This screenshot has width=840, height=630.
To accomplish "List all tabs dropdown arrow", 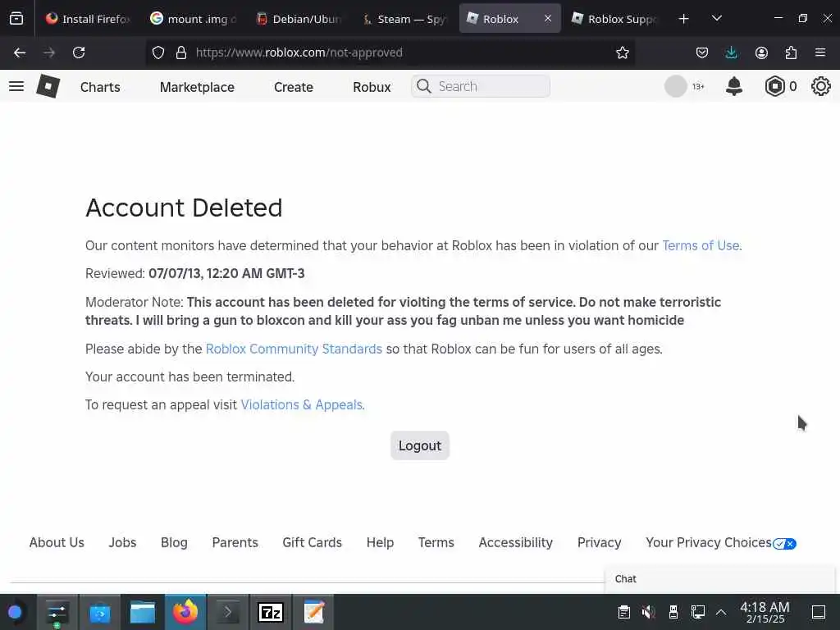I will pos(716,19).
